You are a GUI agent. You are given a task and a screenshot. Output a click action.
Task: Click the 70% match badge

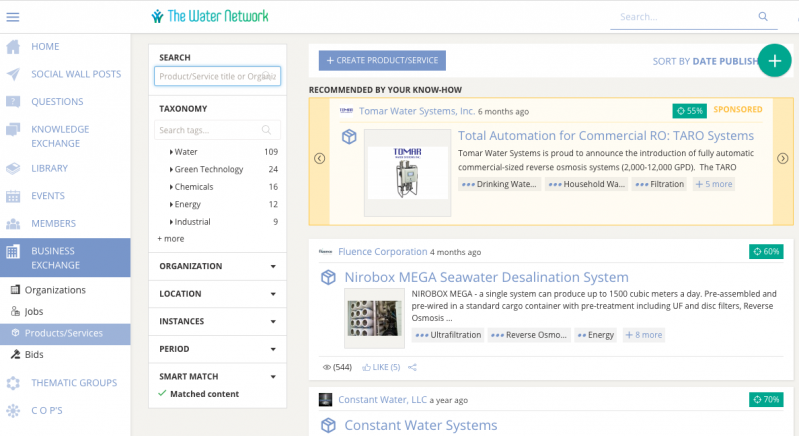point(766,400)
